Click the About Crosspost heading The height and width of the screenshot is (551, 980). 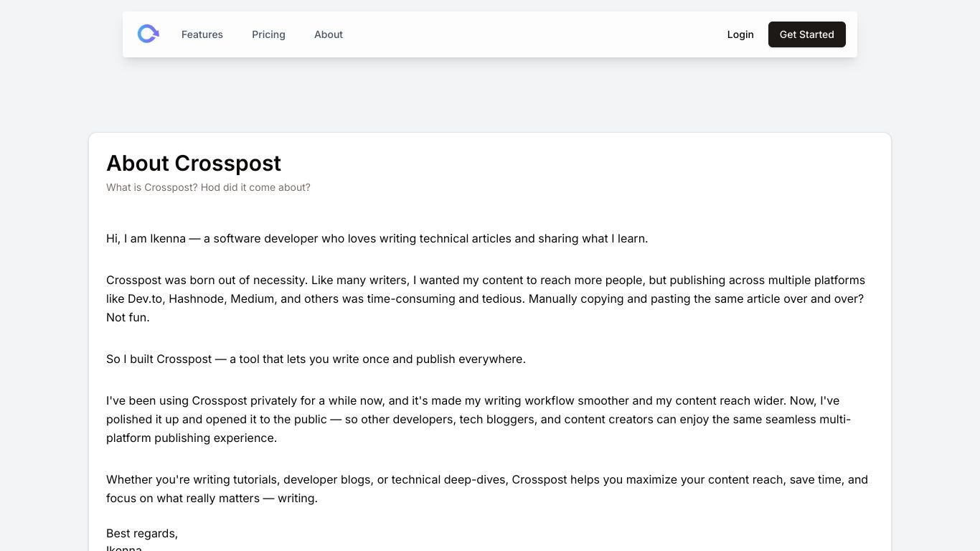click(194, 163)
